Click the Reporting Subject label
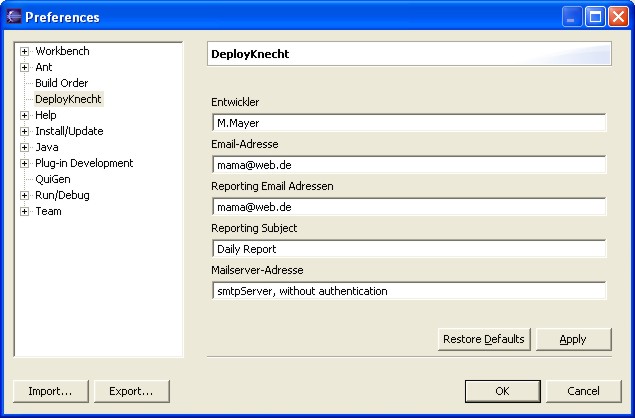635x418 pixels. coord(254,228)
